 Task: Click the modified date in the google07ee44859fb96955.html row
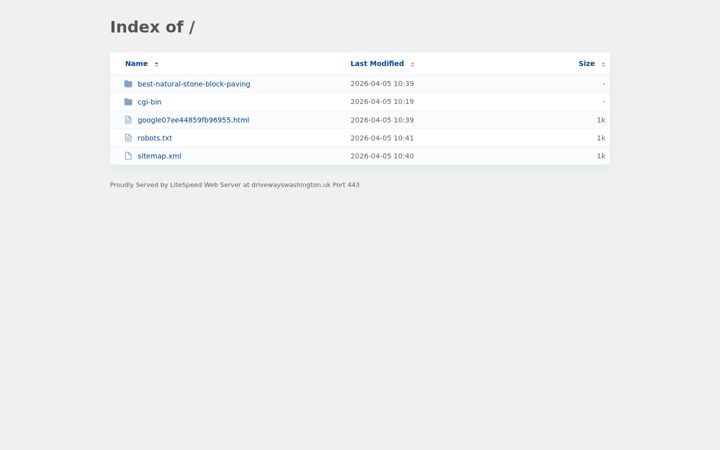coord(382,120)
